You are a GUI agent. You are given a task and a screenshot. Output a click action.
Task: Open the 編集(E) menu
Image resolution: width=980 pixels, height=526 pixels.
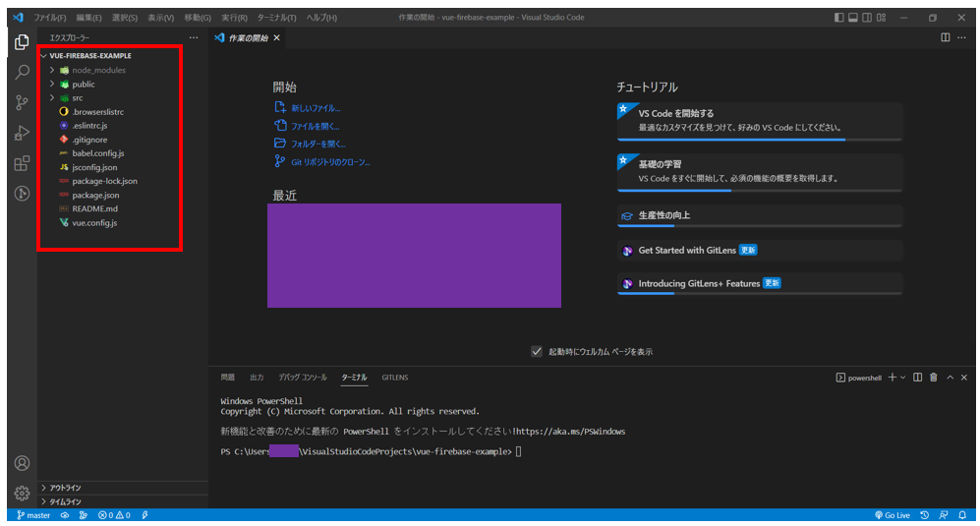click(88, 18)
